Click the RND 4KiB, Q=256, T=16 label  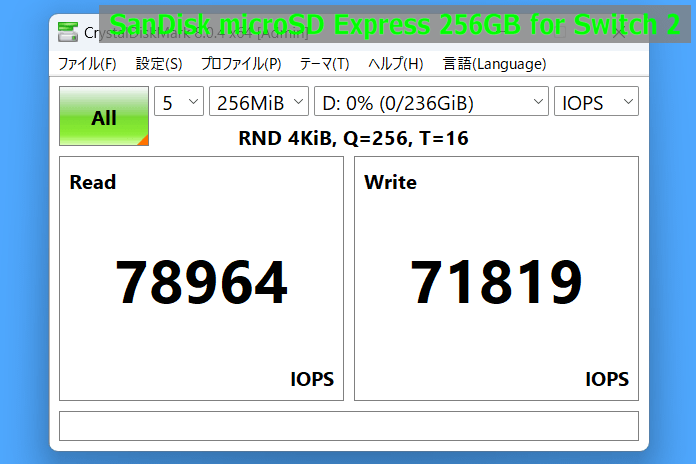(x=353, y=139)
